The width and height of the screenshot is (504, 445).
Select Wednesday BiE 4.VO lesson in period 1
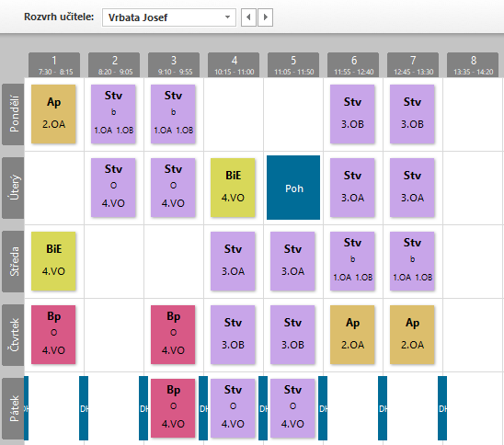point(53,261)
